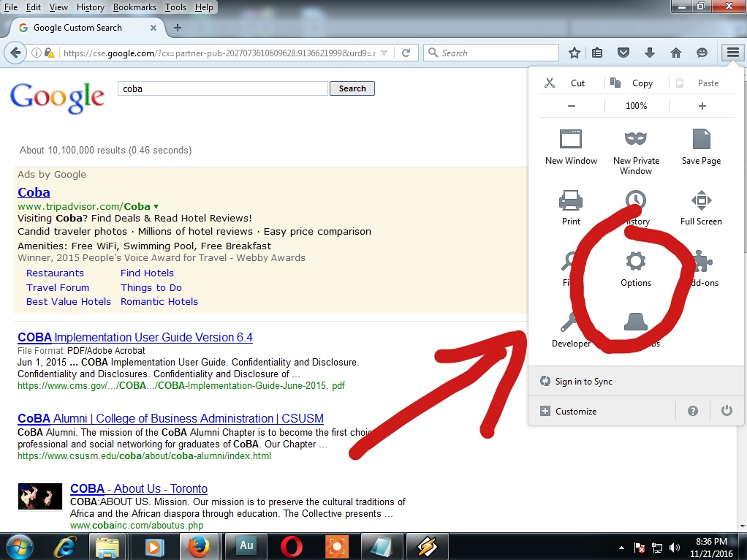Viewport: 747px width, 560px height.
Task: Expand the tripadvisor ad dropdown arrow
Action: coord(156,207)
